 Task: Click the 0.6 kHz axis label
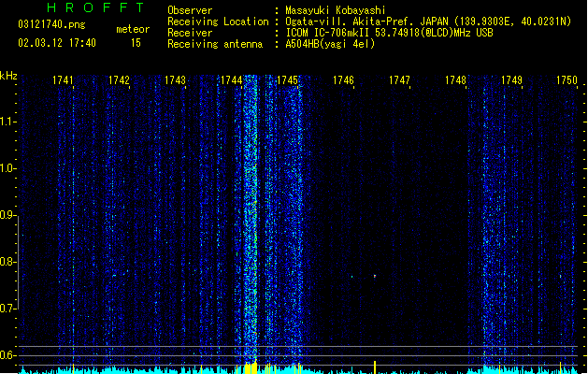[7, 355]
